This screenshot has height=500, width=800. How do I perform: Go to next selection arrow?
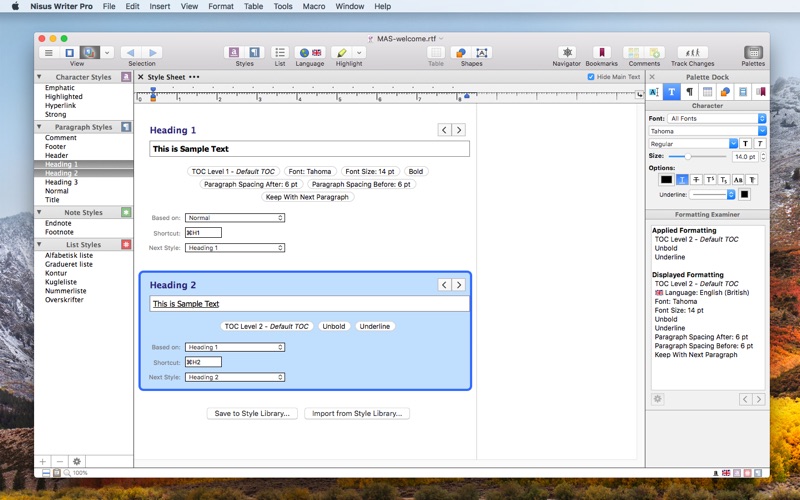(x=152, y=53)
